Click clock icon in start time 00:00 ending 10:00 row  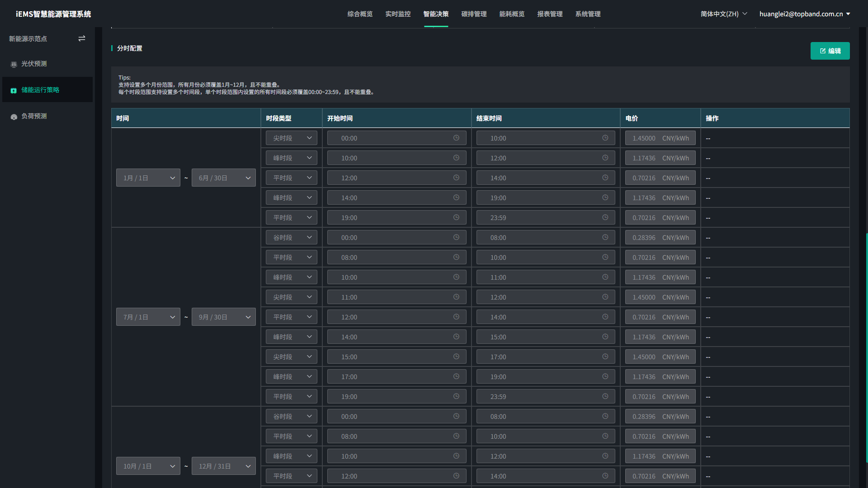456,138
